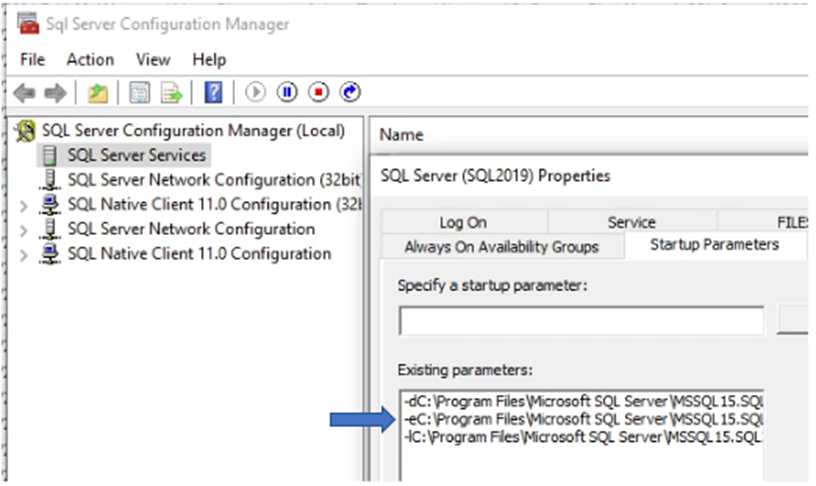Select SQL Server Services in the tree
This screenshot has width=816, height=486.
136,155
